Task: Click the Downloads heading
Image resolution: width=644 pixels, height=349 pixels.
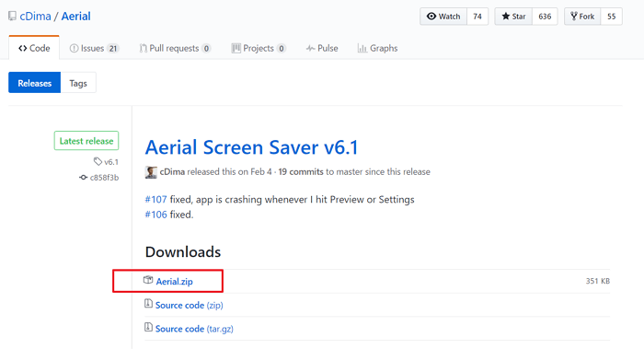Action: (x=183, y=252)
